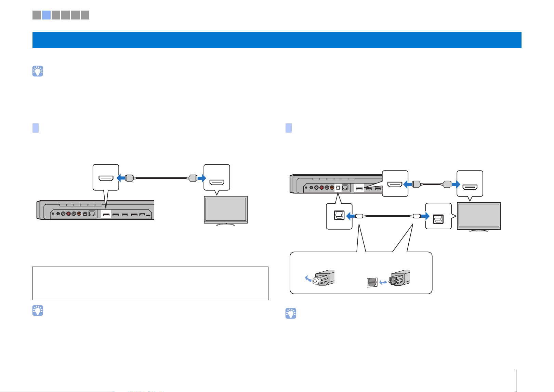Click the optical port callout beside the right TV
The image size is (554, 392).
click(x=438, y=216)
